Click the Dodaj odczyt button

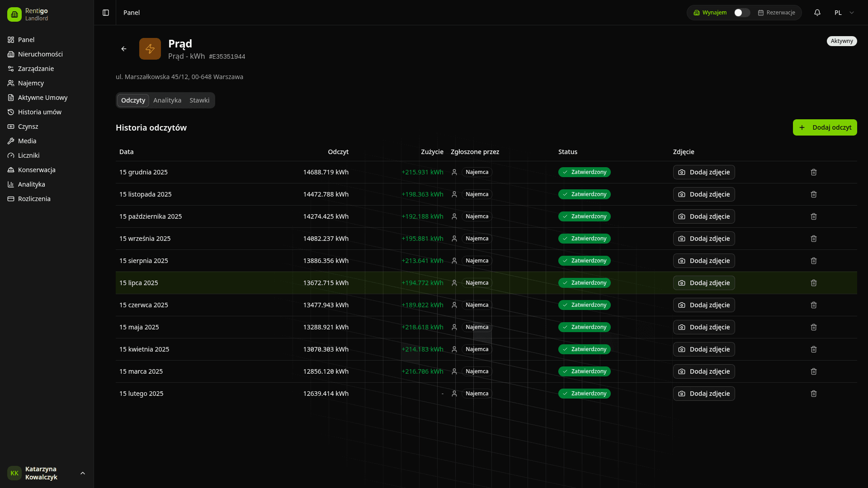tap(825, 127)
